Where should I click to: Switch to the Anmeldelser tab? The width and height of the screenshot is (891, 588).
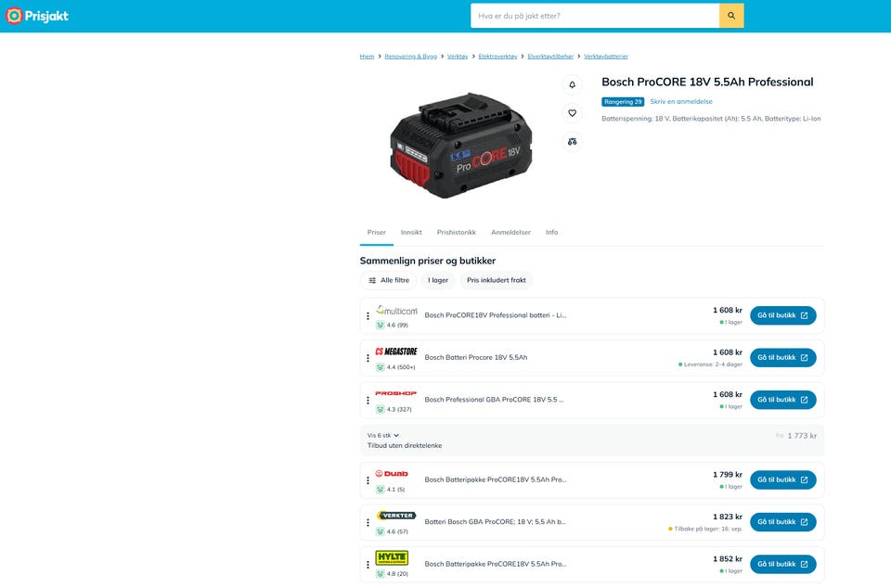(x=510, y=232)
